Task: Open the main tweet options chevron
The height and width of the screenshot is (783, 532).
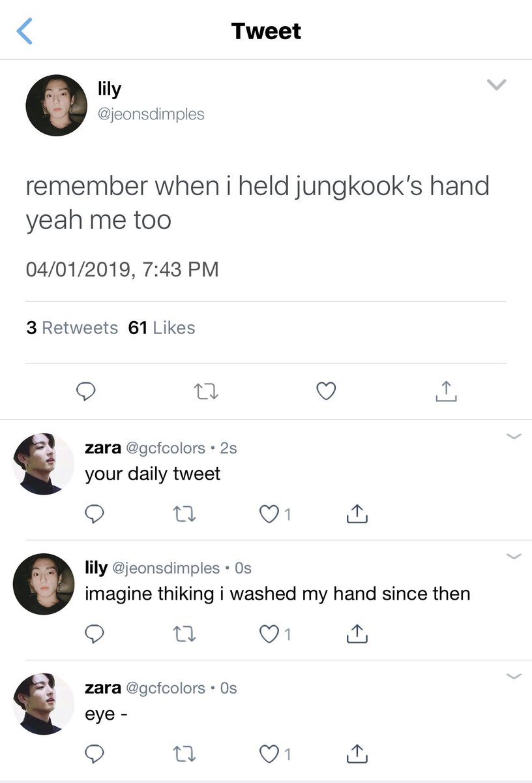Action: tap(497, 84)
